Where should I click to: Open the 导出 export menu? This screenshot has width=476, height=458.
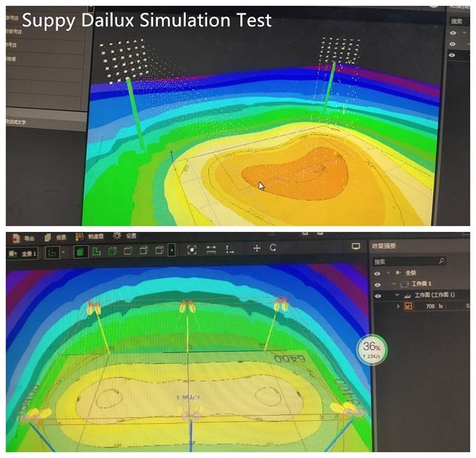[24, 237]
